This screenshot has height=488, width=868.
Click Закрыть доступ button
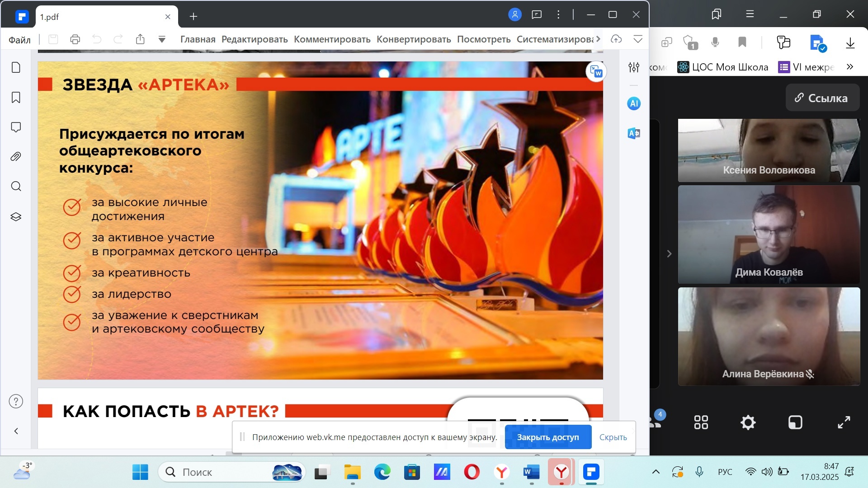tap(548, 437)
